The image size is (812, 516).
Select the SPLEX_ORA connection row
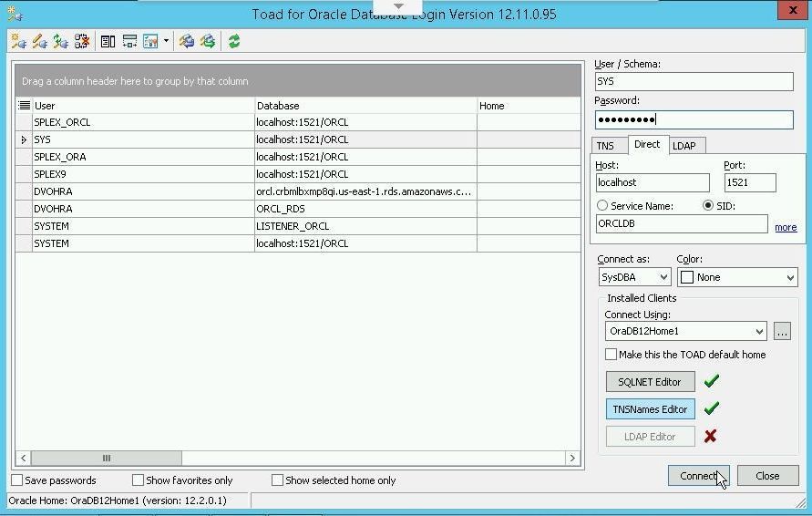point(298,157)
